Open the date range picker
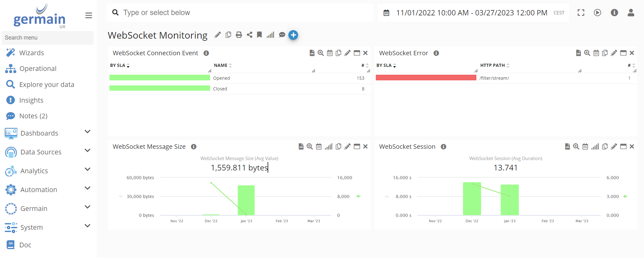This screenshot has height=258, width=644. [471, 13]
